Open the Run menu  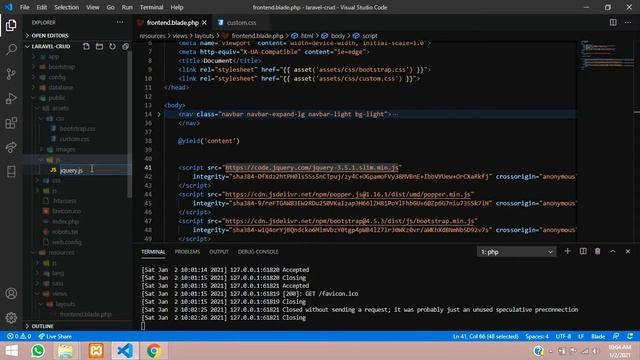pyautogui.click(x=127, y=7)
